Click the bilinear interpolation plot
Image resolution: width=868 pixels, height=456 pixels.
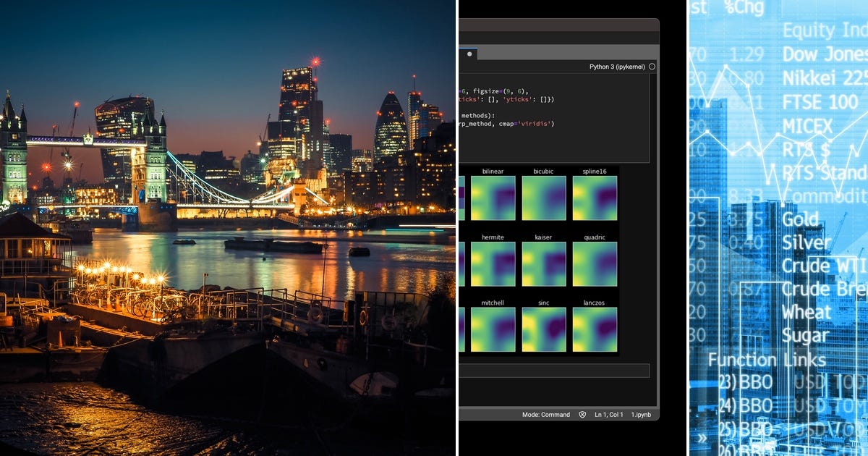coord(493,198)
